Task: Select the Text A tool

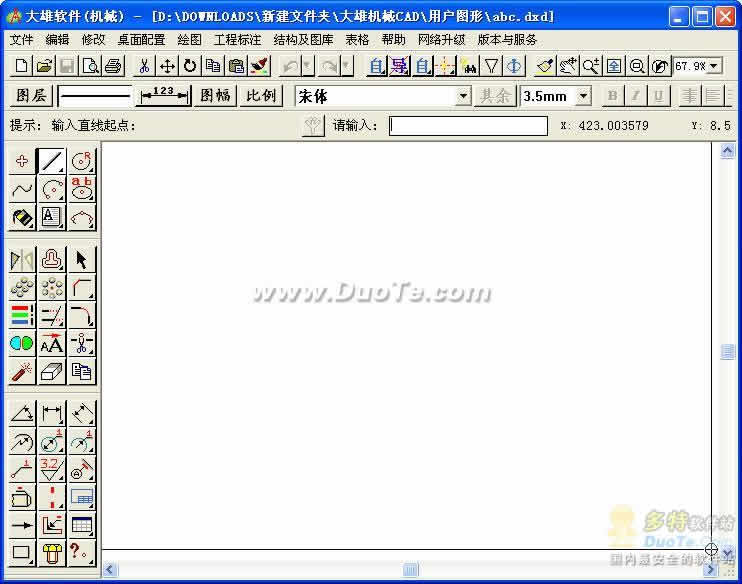Action: coord(52,218)
